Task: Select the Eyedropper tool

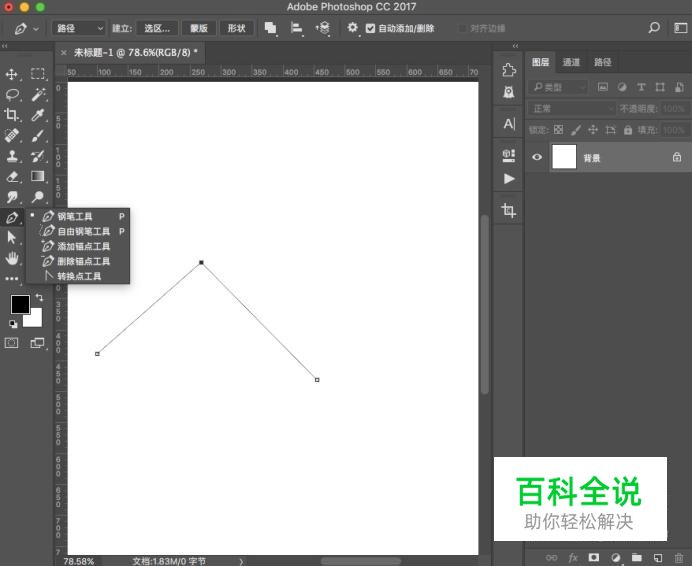Action: 38,115
